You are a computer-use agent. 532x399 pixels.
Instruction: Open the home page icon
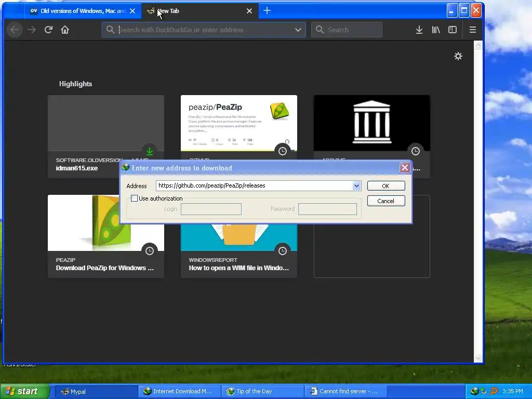[65, 30]
